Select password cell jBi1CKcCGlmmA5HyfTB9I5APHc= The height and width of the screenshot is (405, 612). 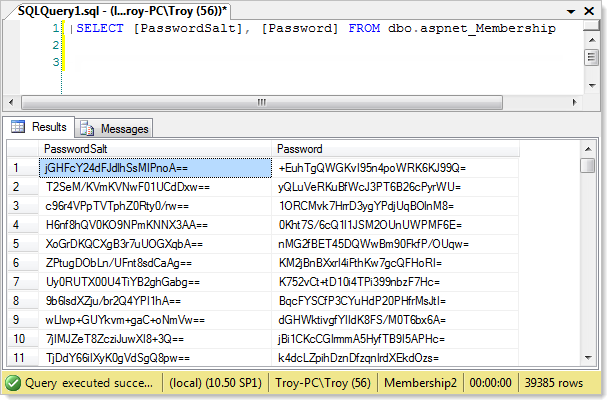395,339
